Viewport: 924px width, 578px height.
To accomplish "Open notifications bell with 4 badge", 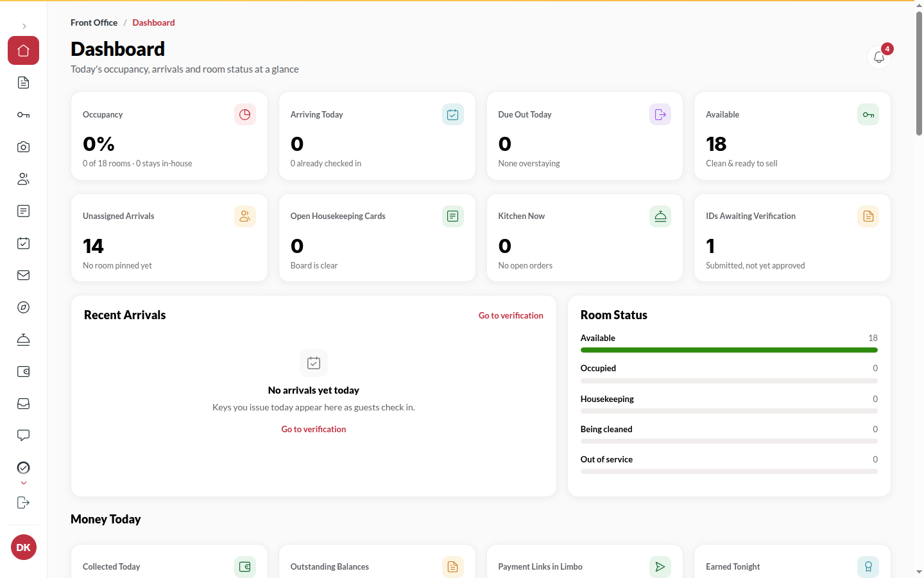I will click(879, 57).
